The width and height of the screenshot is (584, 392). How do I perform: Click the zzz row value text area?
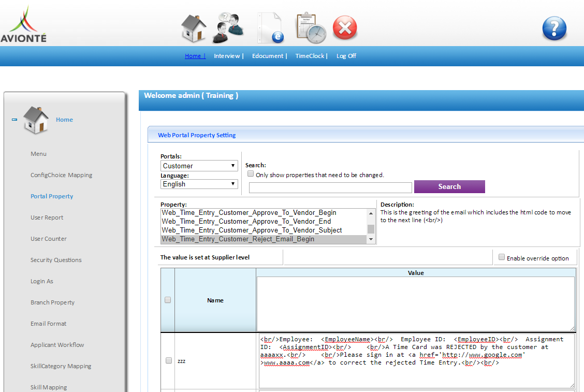coord(416,361)
